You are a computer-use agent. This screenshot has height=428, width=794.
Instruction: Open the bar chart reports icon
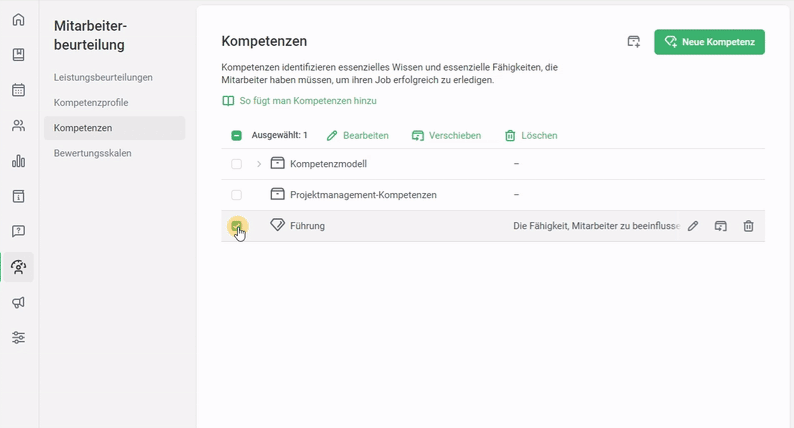pos(18,161)
